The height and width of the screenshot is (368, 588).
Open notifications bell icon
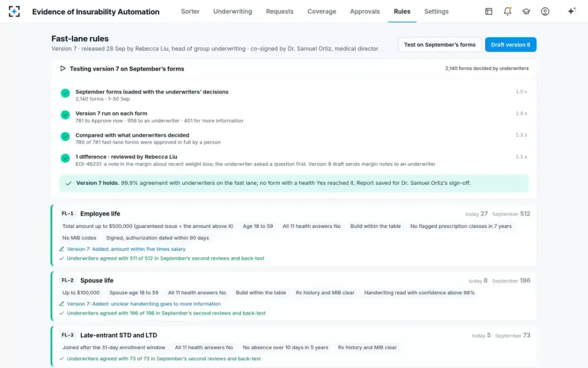508,11
